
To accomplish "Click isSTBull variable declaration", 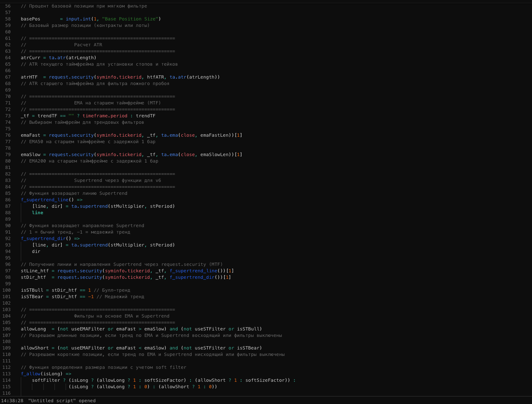I will [x=32, y=290].
